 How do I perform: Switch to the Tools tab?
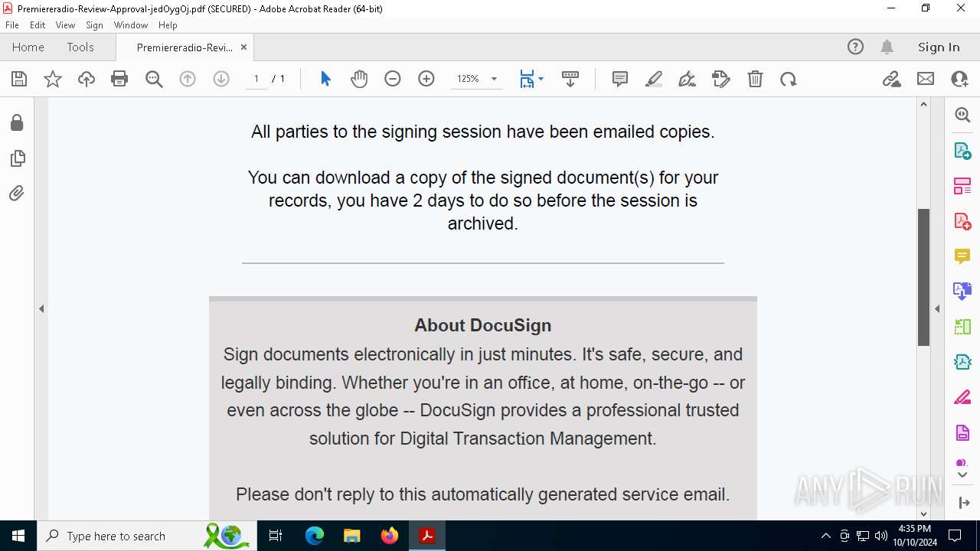click(x=80, y=47)
